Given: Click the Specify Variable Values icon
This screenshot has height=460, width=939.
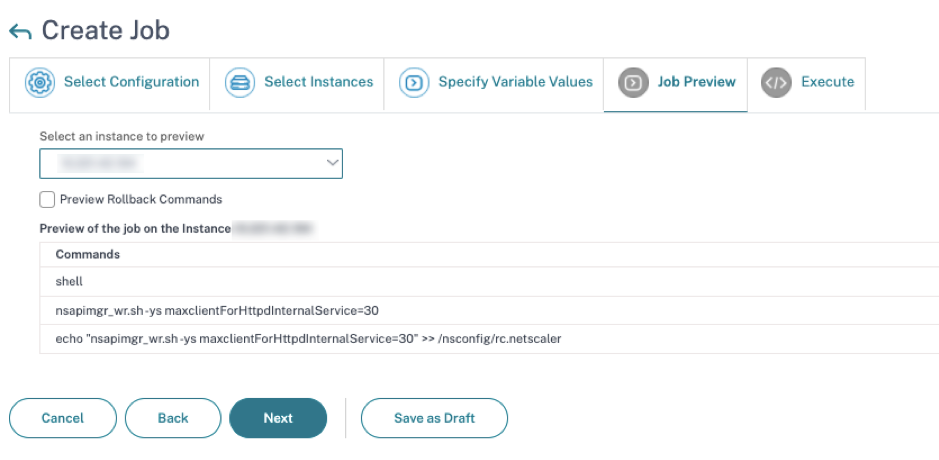Looking at the screenshot, I should pyautogui.click(x=414, y=82).
